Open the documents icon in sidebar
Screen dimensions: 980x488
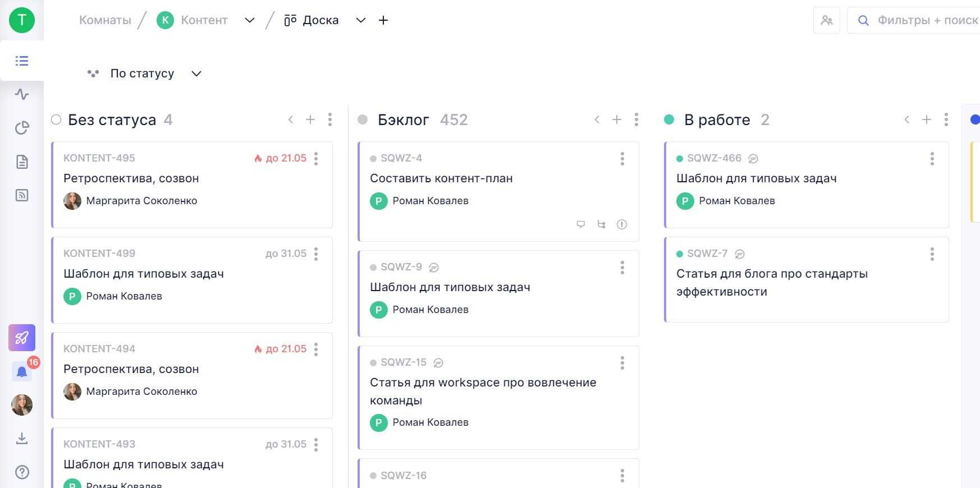click(22, 162)
